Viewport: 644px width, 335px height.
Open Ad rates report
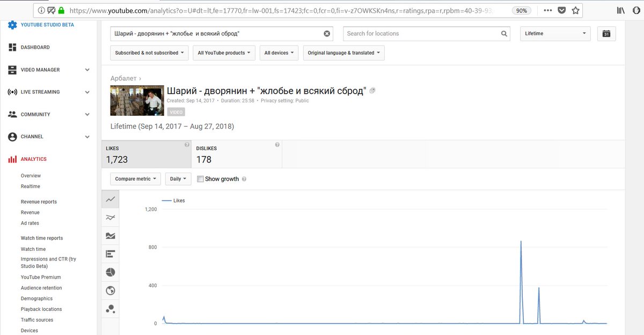(x=30, y=224)
